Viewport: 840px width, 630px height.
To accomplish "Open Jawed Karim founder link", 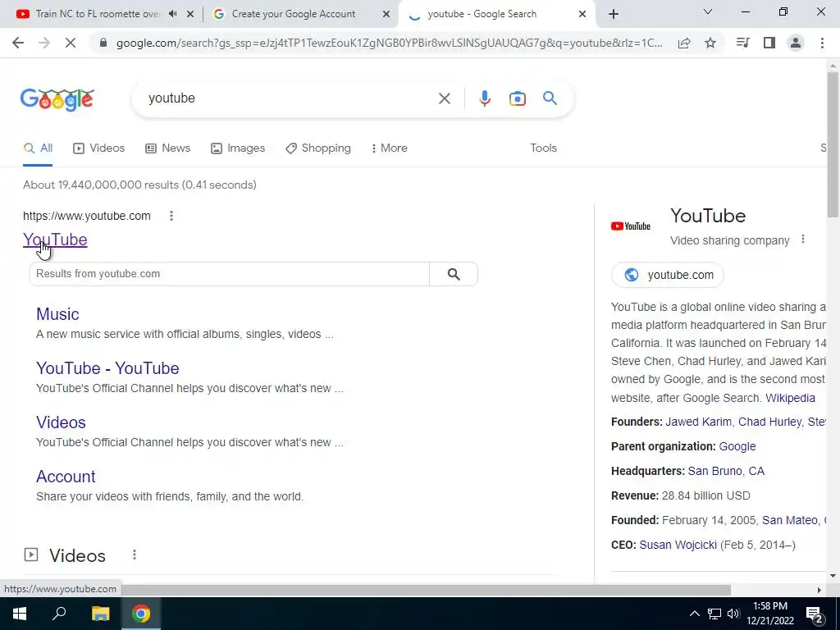I will pos(698,422).
